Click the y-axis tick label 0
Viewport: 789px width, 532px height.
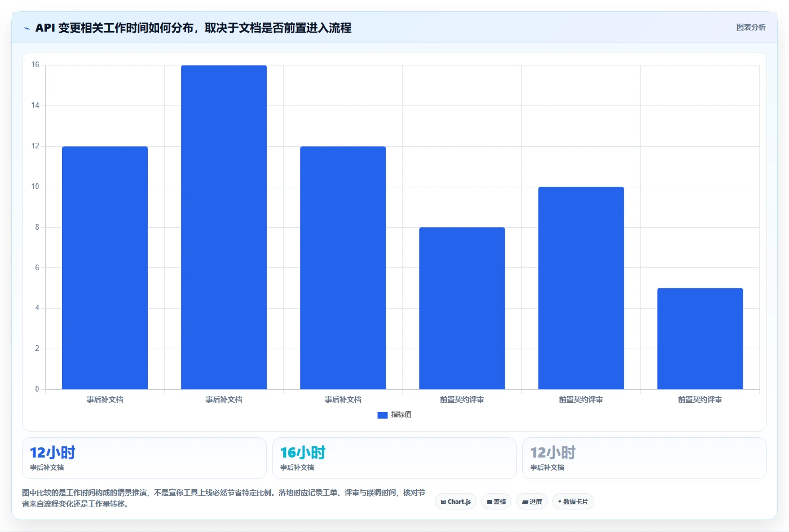point(37,389)
